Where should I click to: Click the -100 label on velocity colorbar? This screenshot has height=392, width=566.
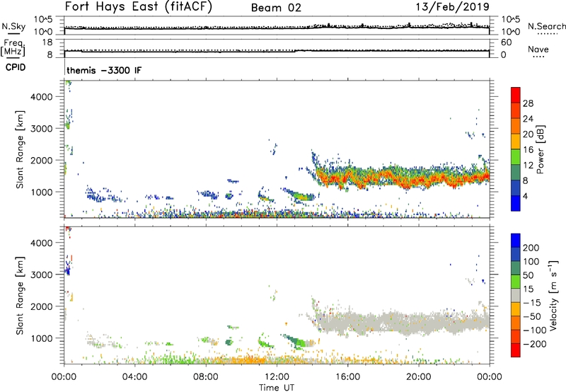click(x=535, y=330)
